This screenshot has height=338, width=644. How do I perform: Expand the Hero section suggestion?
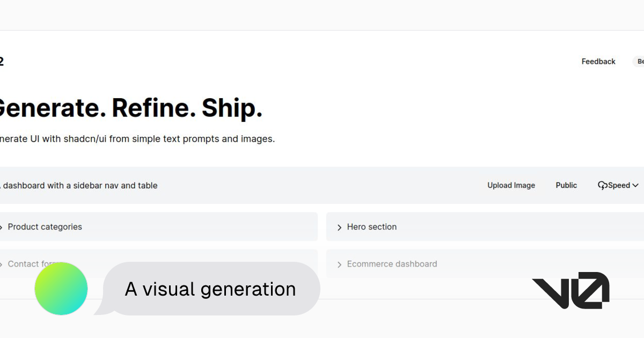[x=372, y=227]
